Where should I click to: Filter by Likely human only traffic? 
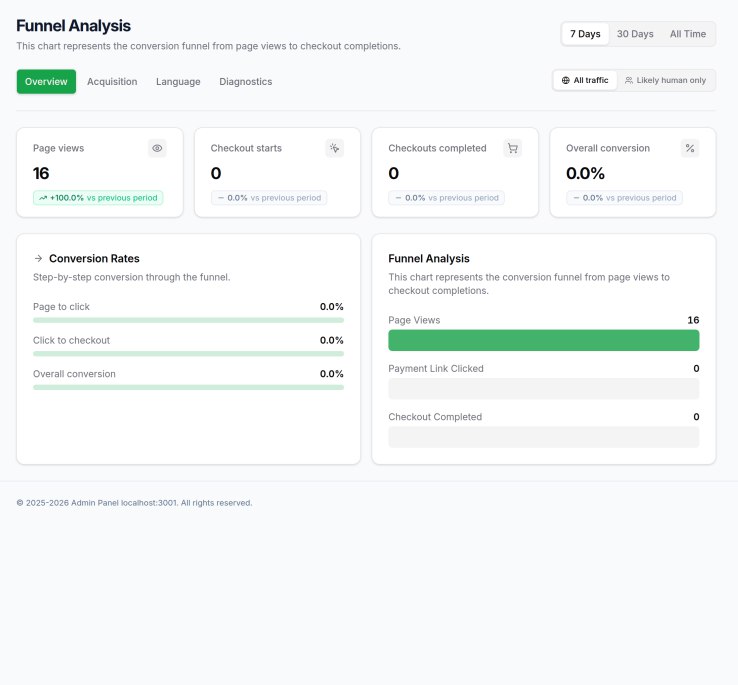(665, 80)
